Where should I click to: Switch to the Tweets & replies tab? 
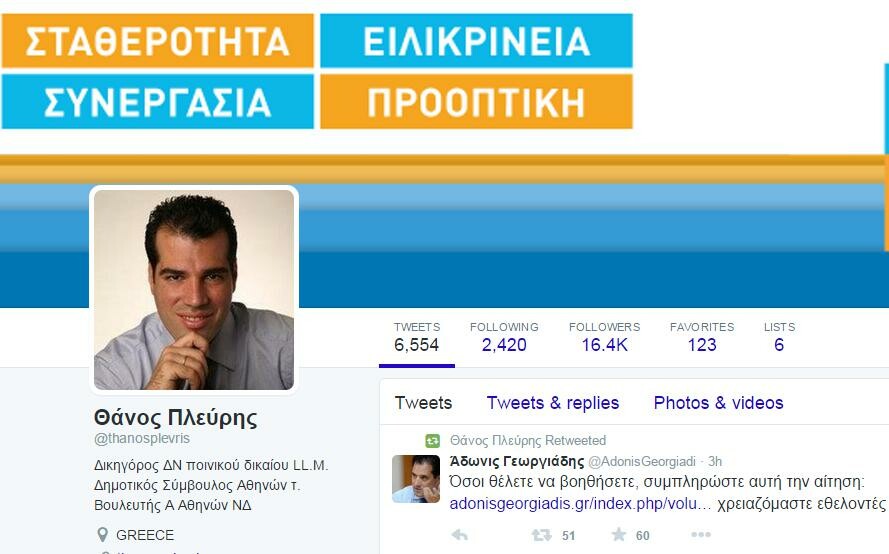click(x=553, y=403)
